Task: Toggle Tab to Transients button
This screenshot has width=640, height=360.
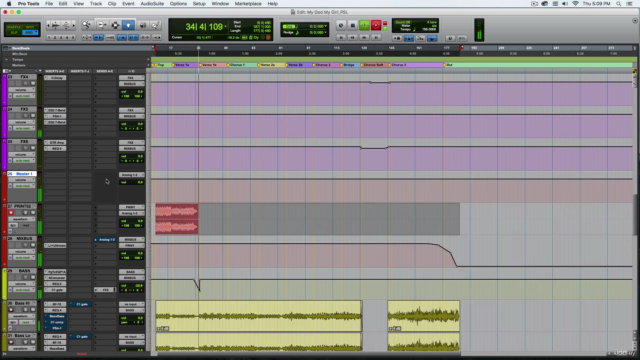Action: click(x=98, y=38)
